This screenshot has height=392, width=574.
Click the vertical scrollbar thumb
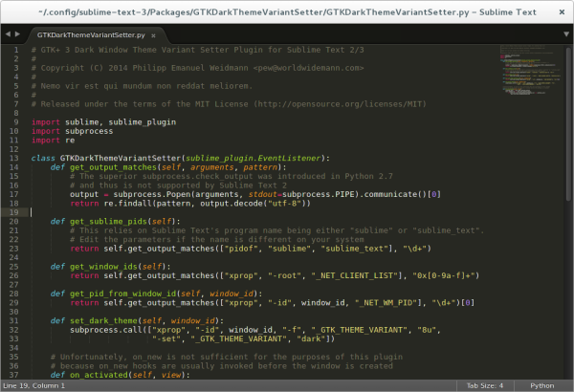(568, 123)
